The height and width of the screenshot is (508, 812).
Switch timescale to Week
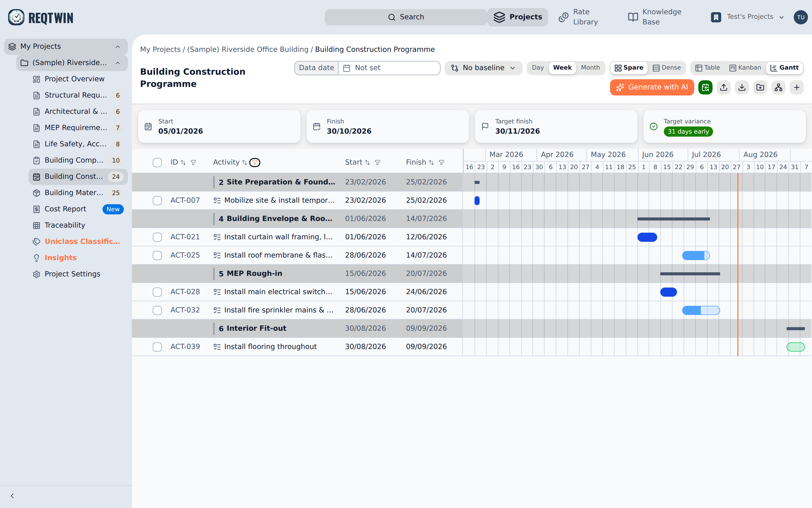562,68
